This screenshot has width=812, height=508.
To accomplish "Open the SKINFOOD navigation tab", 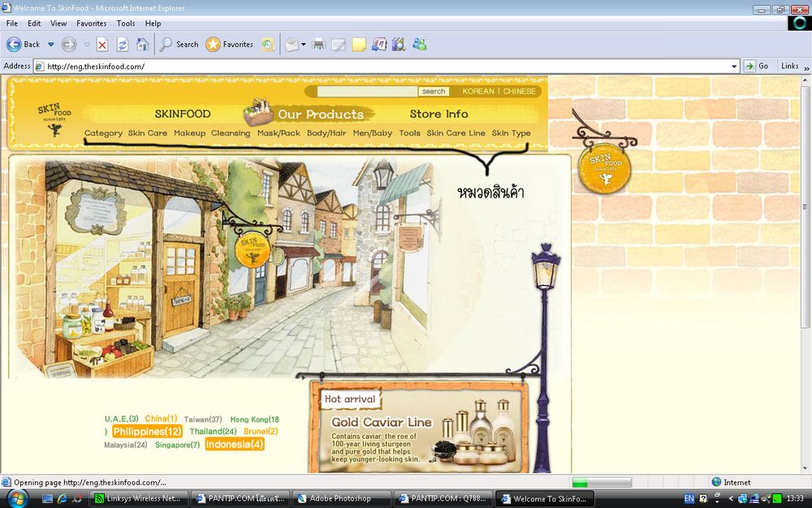I will point(182,114).
